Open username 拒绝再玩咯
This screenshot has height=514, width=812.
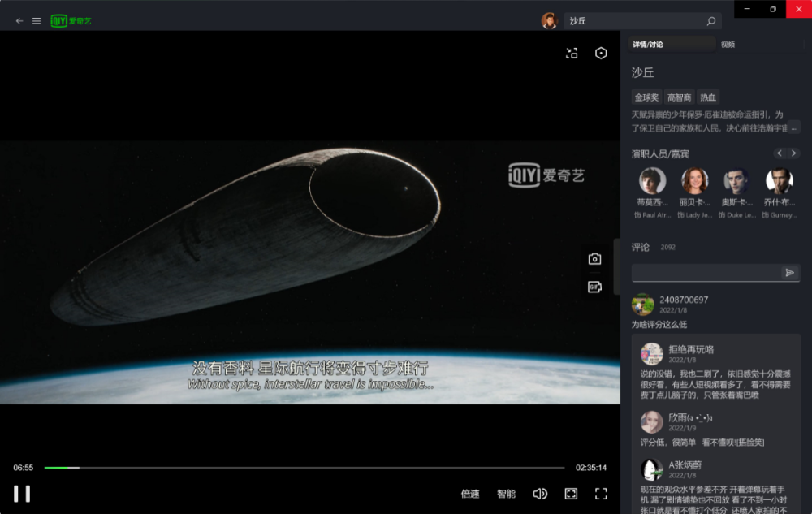coord(691,349)
